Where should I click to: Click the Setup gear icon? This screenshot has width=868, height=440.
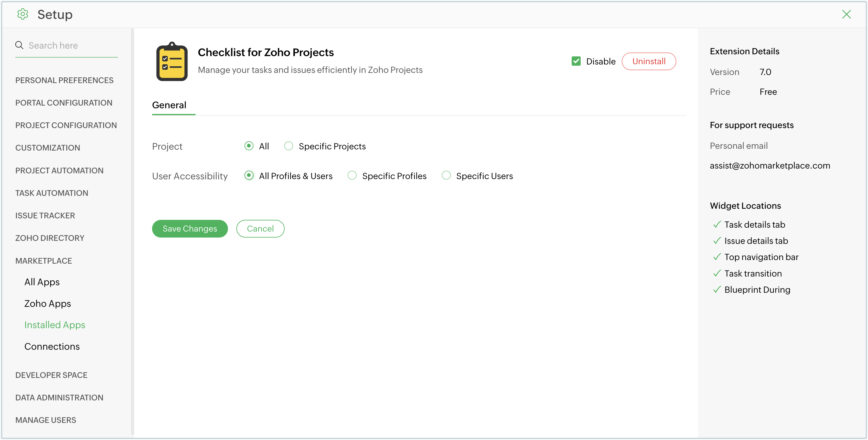click(x=22, y=14)
